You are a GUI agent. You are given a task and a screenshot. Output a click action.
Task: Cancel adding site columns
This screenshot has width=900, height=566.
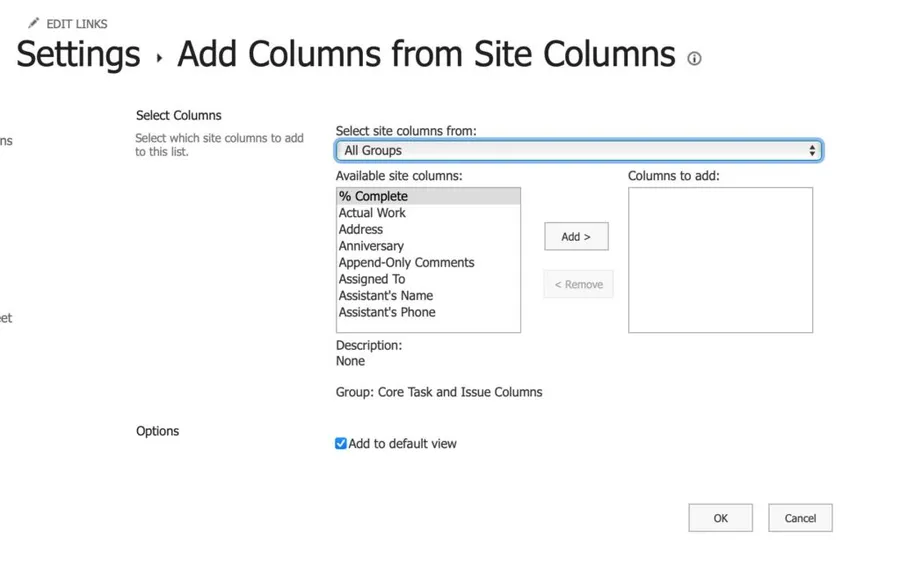[x=799, y=518]
